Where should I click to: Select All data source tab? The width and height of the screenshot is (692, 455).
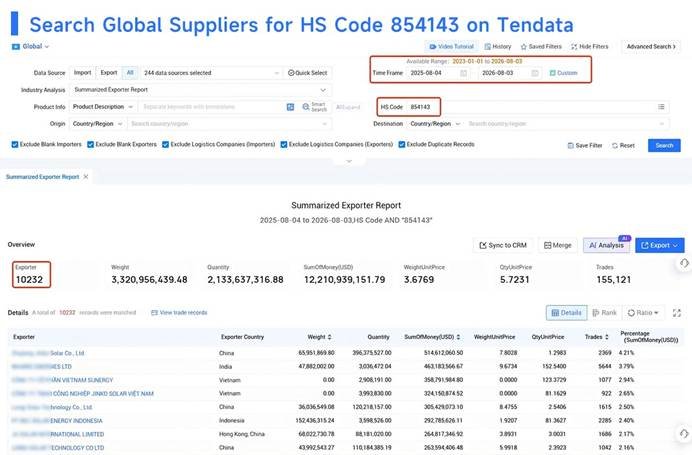[x=130, y=73]
